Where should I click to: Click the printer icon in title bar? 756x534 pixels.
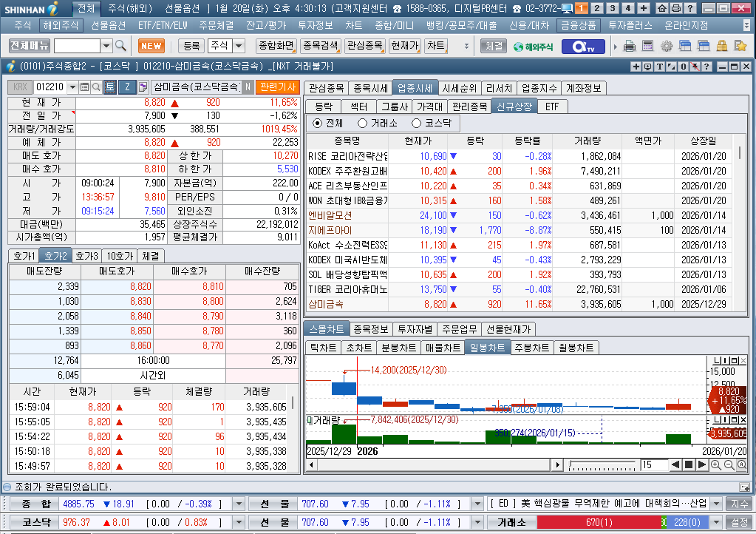pos(676,8)
